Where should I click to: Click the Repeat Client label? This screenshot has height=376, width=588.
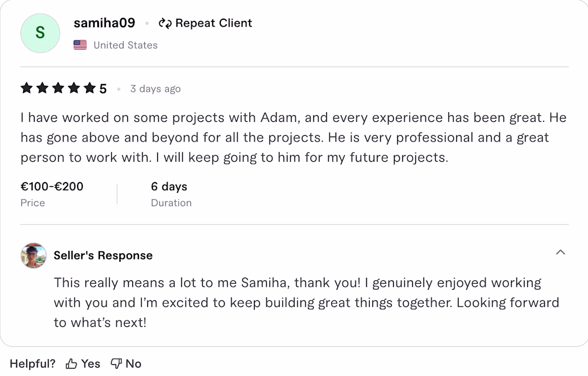[213, 23]
